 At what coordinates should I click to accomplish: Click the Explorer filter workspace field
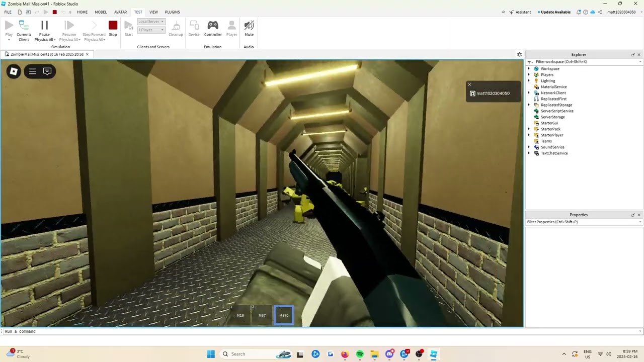[x=586, y=62]
